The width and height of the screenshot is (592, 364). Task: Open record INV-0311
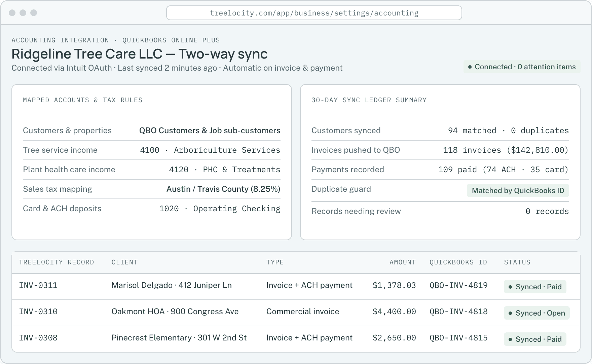(x=38, y=285)
